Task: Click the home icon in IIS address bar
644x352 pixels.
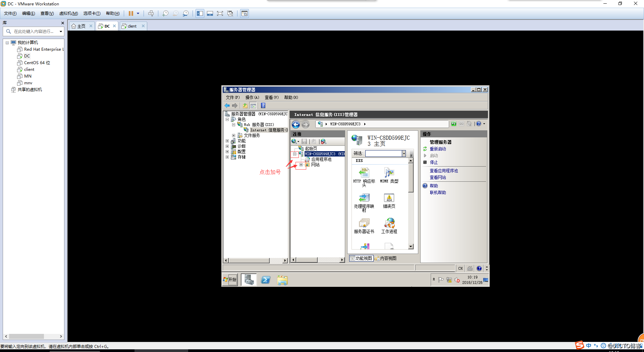Action: [x=469, y=124]
